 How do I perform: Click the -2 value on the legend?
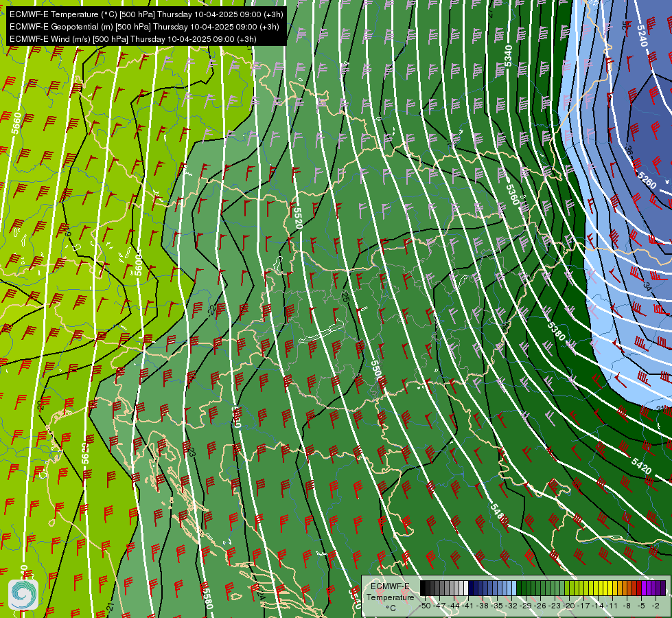point(656,606)
